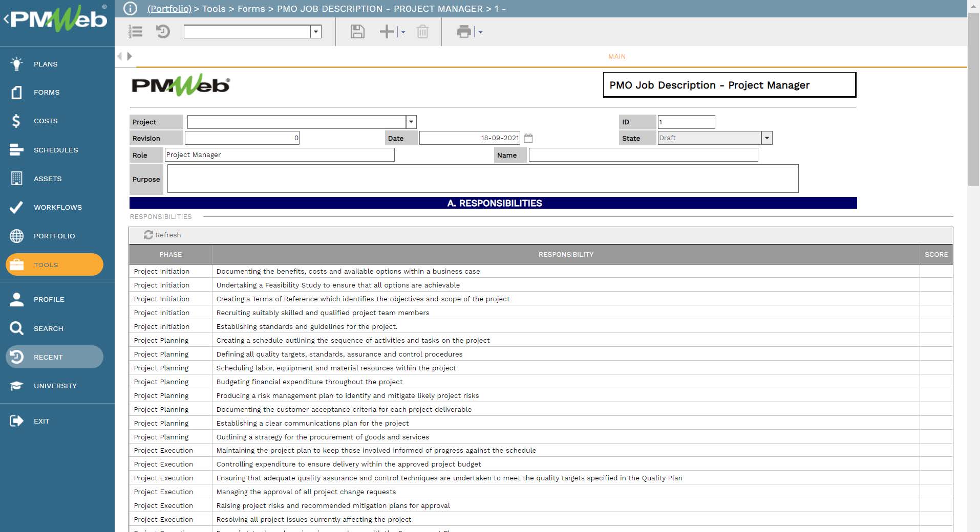The height and width of the screenshot is (532, 980).
Task: Select row 'Controlling expenditure to ensure delivery'
Action: point(541,464)
